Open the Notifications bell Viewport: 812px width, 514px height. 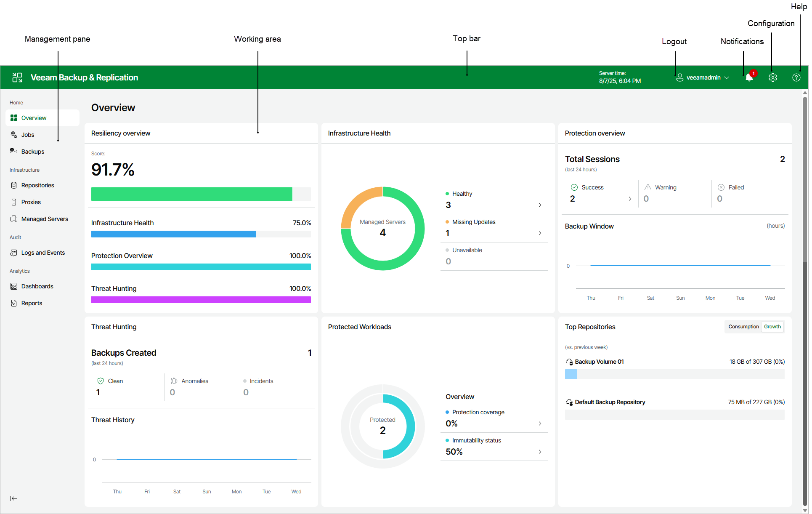tap(749, 77)
